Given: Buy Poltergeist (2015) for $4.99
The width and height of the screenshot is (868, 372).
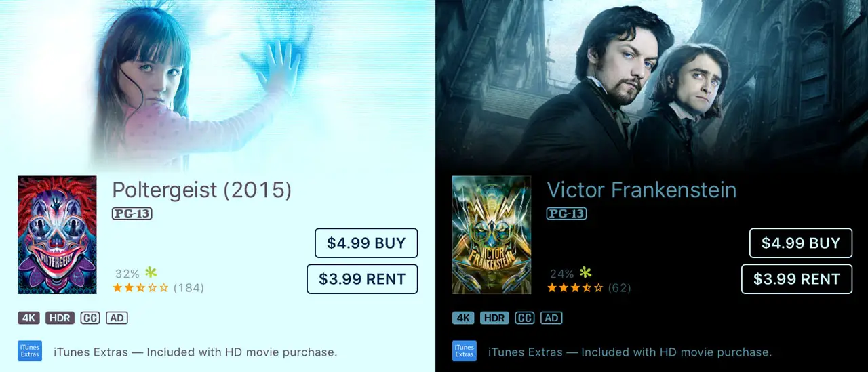Looking at the screenshot, I should click(x=366, y=243).
